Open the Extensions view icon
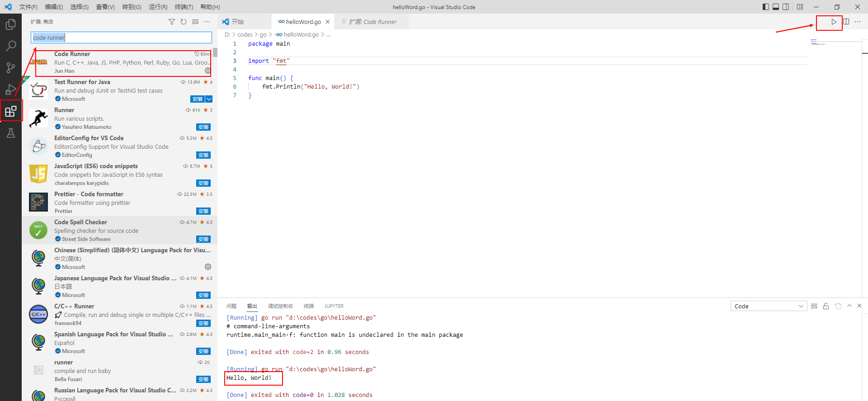Image resolution: width=868 pixels, height=401 pixels. click(x=11, y=111)
